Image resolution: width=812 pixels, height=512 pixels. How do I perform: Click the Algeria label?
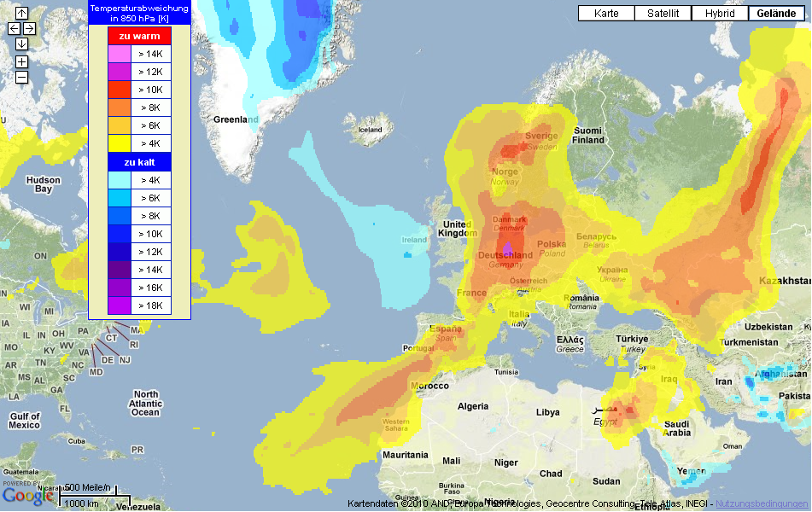473,406
